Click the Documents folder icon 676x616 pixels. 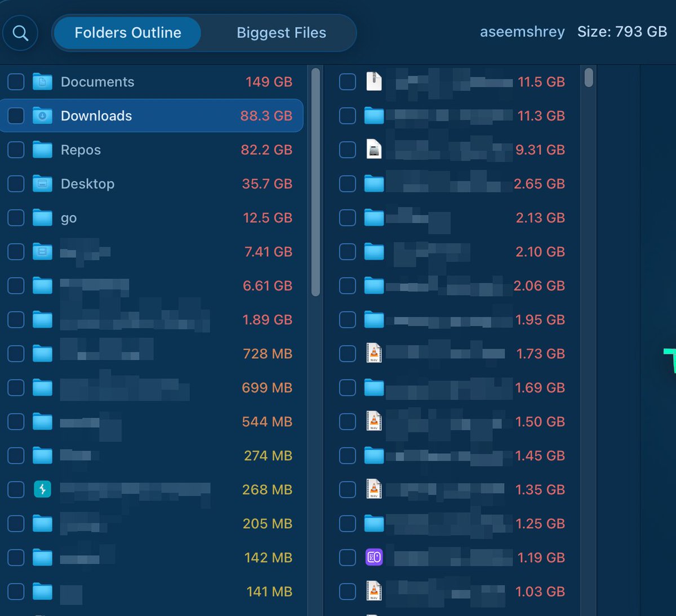(42, 82)
